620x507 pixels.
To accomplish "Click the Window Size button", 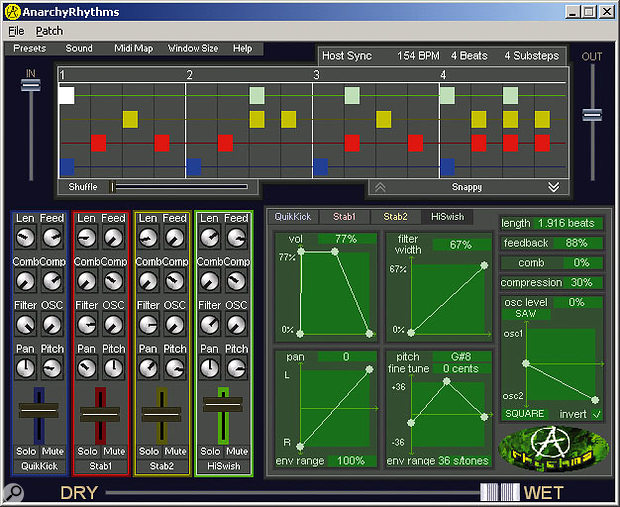I will [x=193, y=49].
